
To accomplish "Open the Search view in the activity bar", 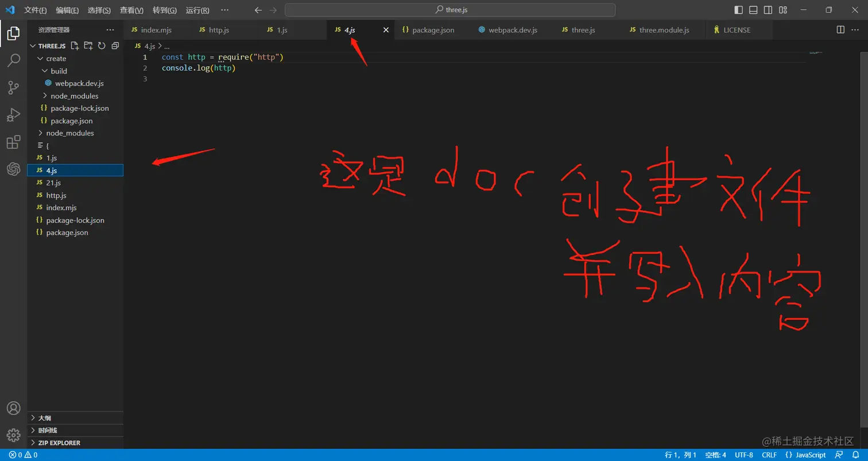I will click(x=13, y=60).
